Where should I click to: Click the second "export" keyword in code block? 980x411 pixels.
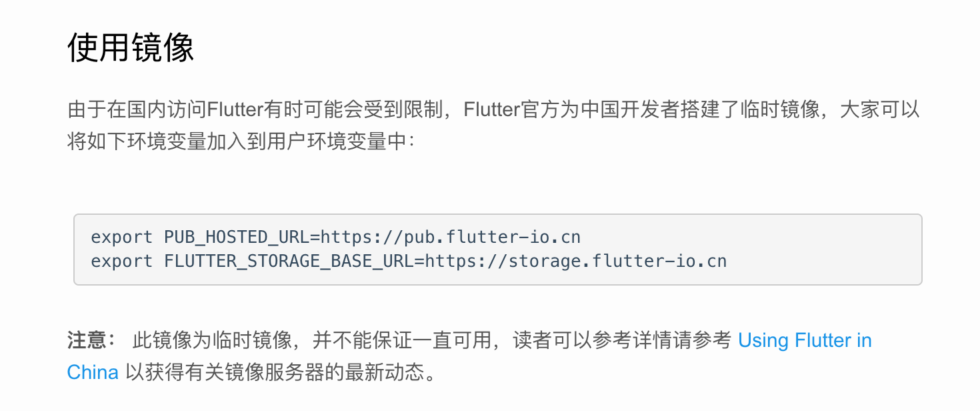tap(121, 261)
